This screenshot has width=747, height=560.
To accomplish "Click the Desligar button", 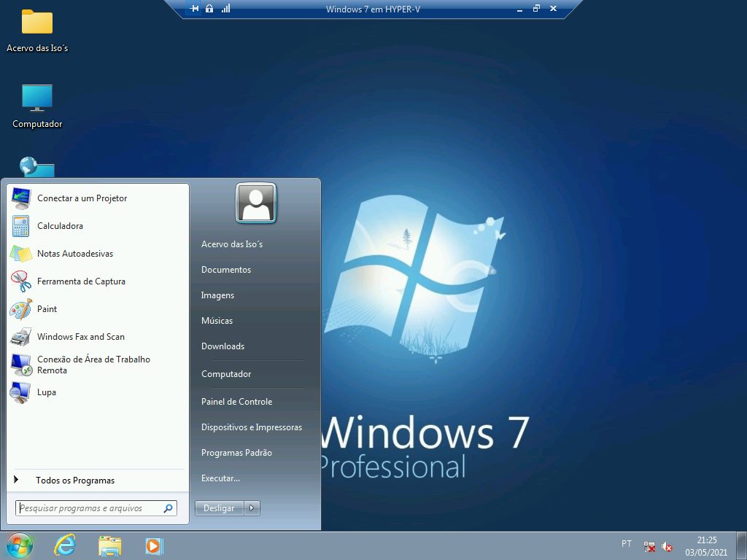I will 219,508.
